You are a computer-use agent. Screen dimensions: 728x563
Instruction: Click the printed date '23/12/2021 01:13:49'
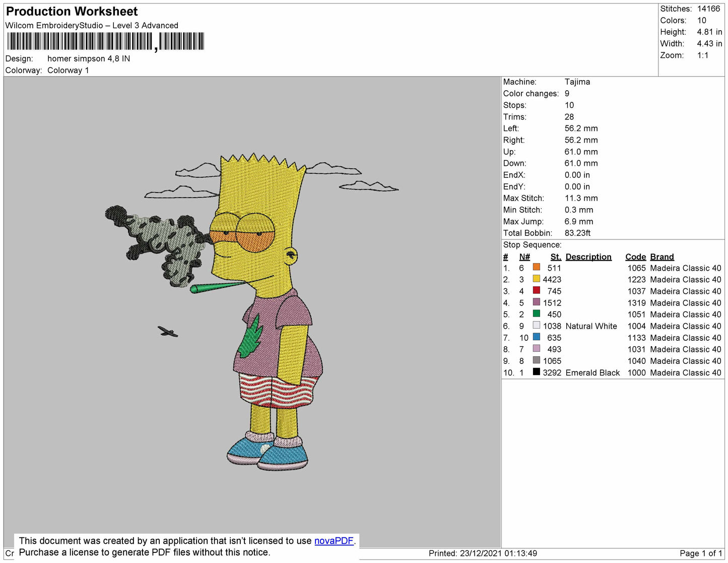point(498,553)
